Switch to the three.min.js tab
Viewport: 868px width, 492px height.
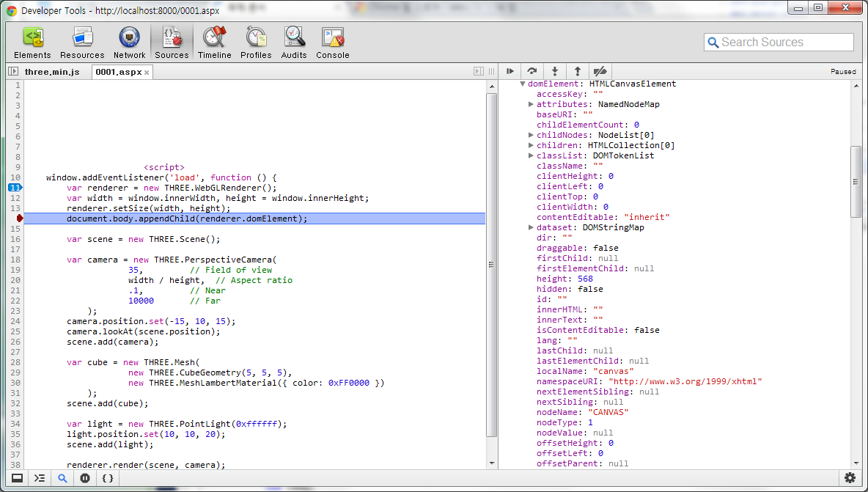(x=52, y=72)
